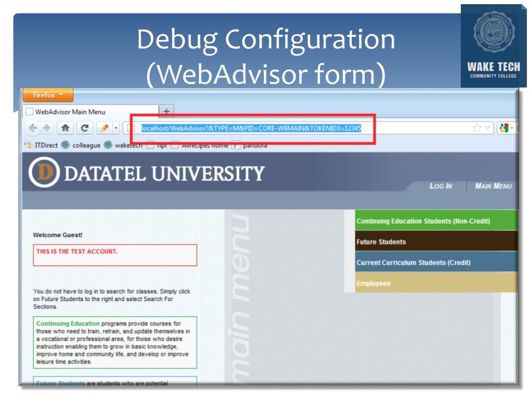Click the pencil highlighter toolbar icon

pyautogui.click(x=104, y=128)
